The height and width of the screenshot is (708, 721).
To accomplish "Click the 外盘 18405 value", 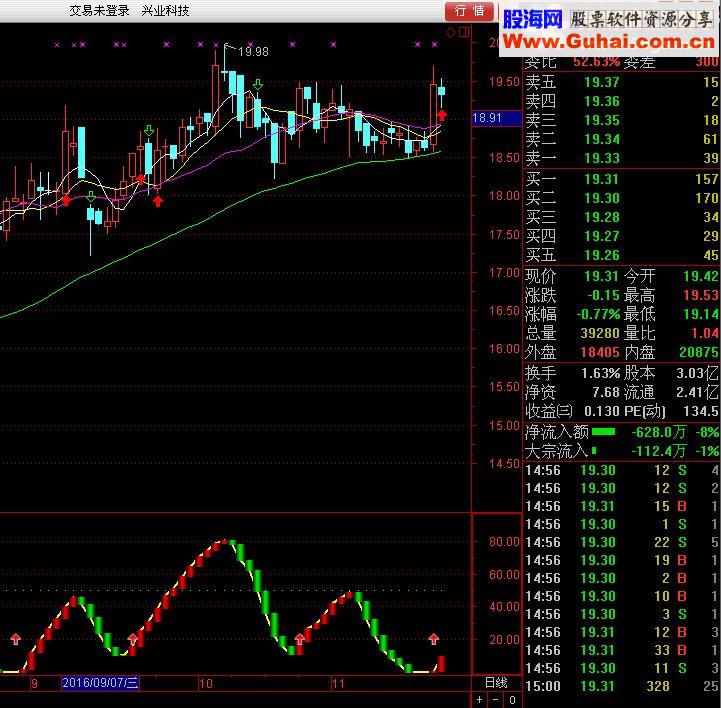I will pyautogui.click(x=600, y=352).
